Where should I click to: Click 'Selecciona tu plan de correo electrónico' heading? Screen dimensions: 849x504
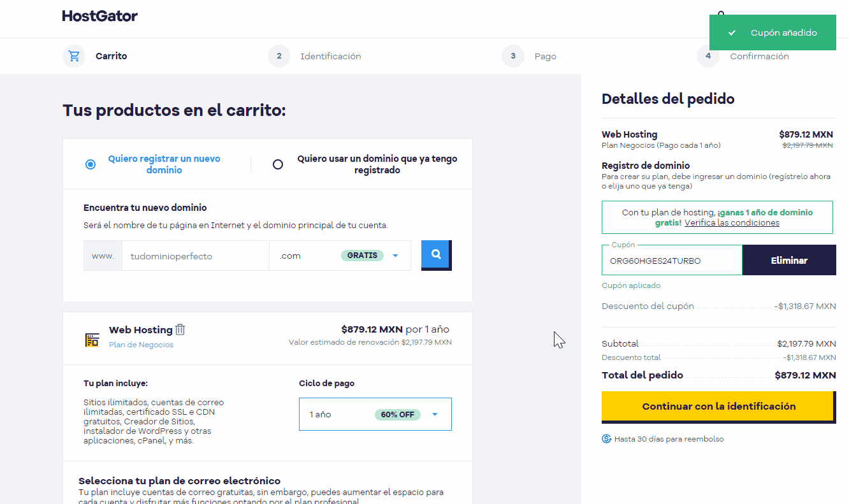(x=179, y=480)
